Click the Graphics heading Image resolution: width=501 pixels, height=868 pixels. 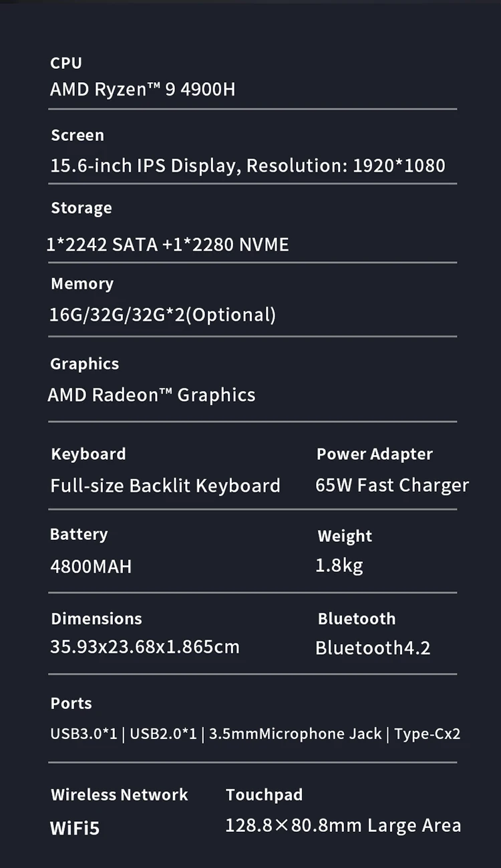[x=85, y=364]
